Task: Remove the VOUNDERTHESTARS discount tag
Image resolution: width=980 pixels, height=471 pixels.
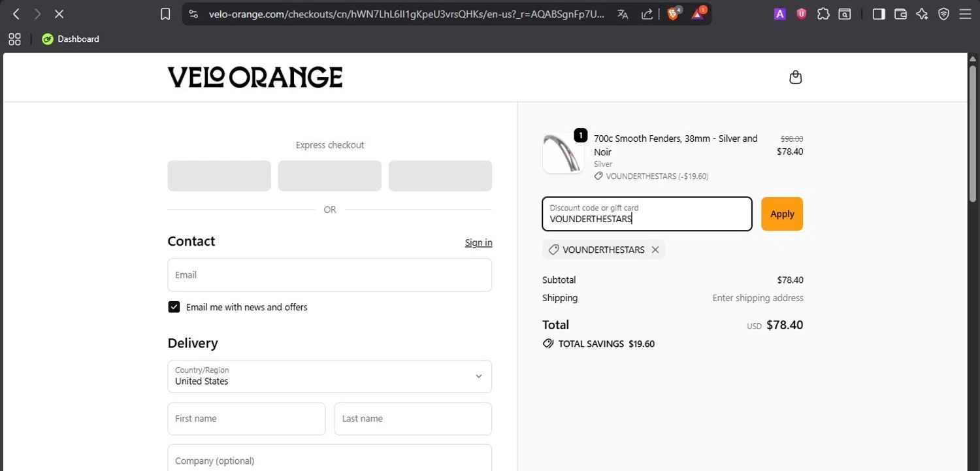Action: pos(655,250)
